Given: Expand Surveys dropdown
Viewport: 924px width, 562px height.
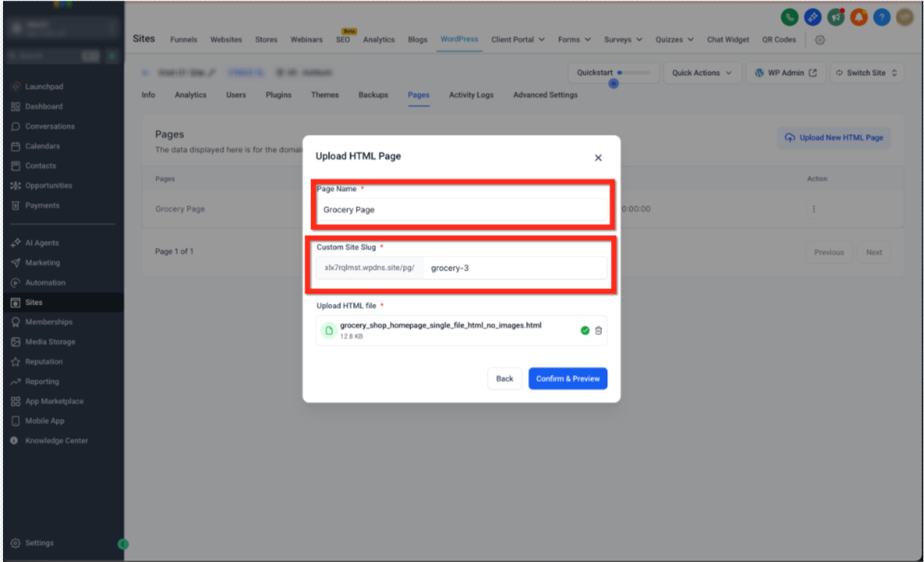Looking at the screenshot, I should click(623, 39).
